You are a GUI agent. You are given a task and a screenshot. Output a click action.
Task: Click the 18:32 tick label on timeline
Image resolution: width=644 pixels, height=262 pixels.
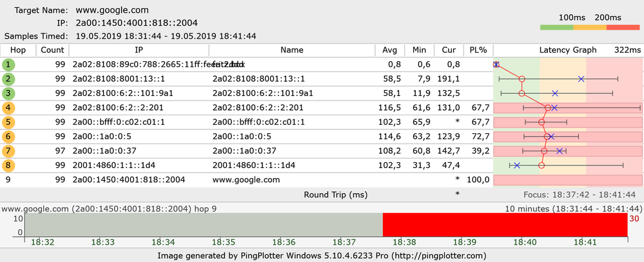(43, 242)
